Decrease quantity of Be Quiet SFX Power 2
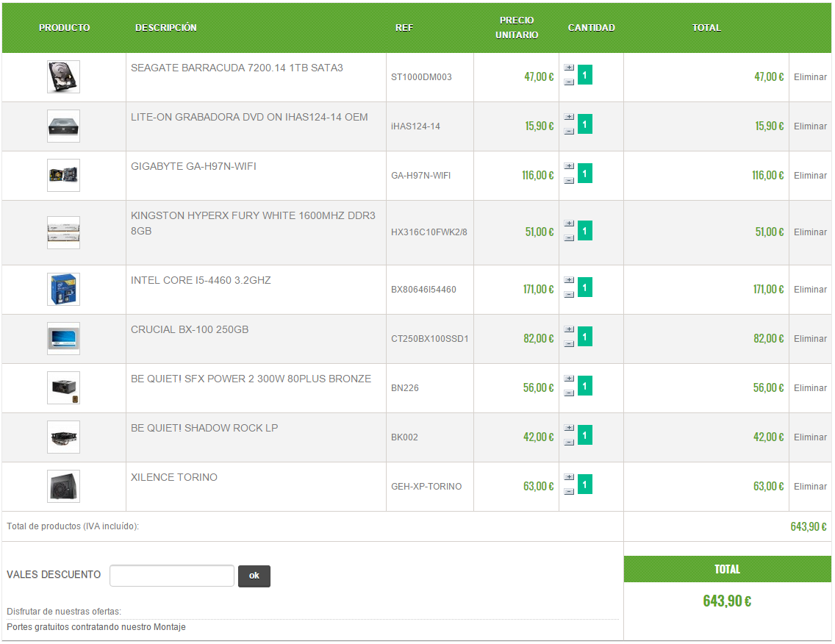Screen dimensions: 835x644 click(569, 393)
